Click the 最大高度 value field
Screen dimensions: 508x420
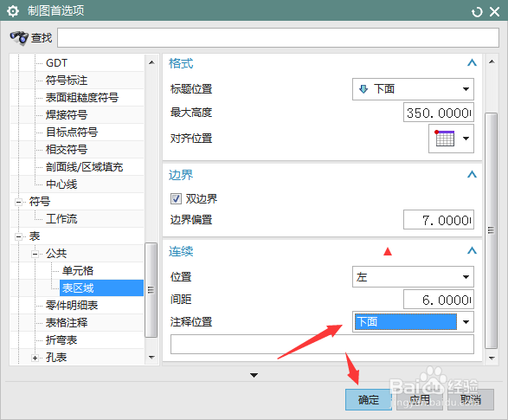439,113
